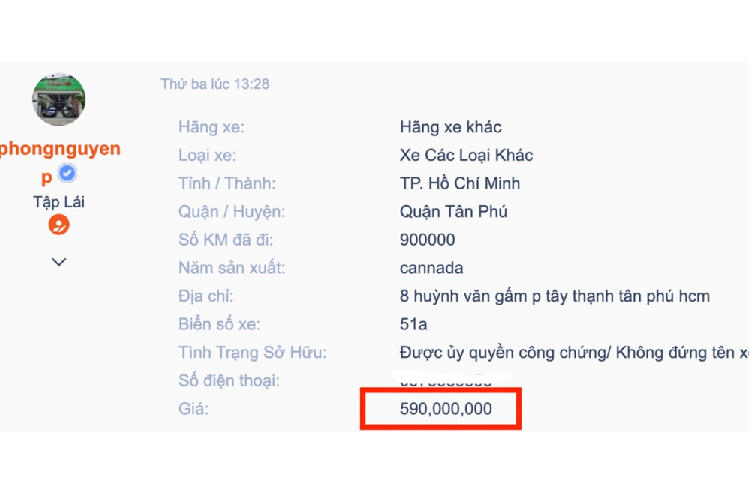The width and height of the screenshot is (750, 500).
Task: Open phongnguyenp profile link
Action: click(59, 150)
